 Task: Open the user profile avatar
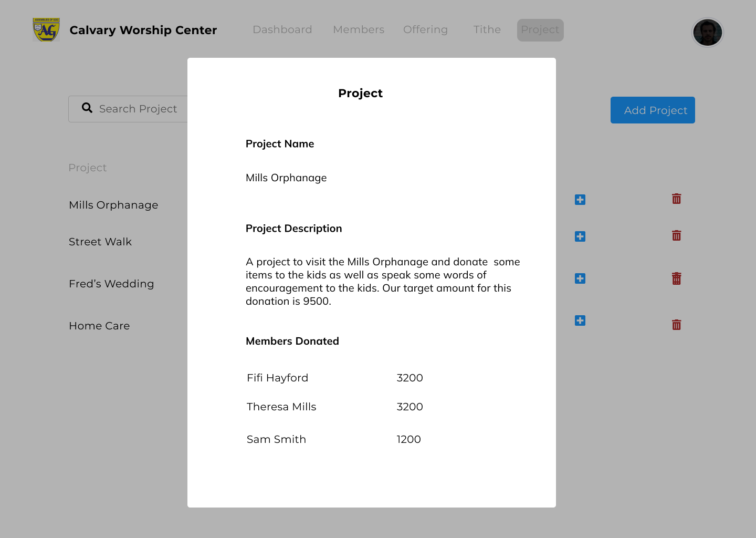[x=708, y=32]
